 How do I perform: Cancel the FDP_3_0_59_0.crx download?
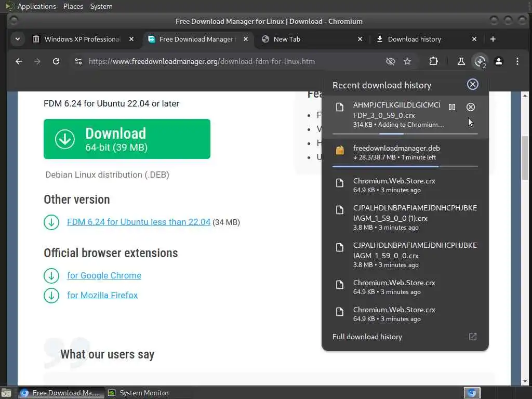coord(470,107)
